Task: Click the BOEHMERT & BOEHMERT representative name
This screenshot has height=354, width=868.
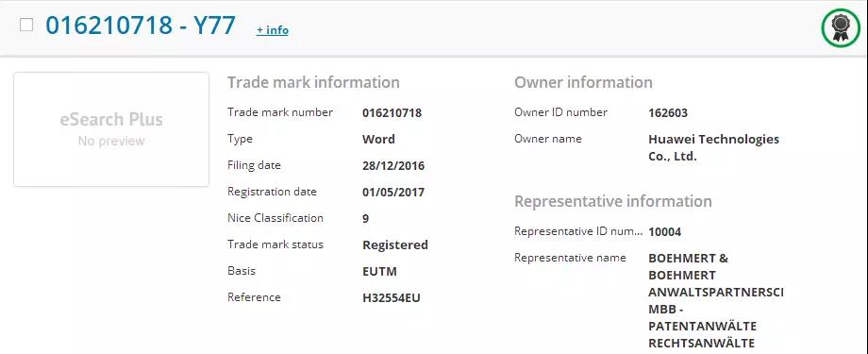Action: (x=716, y=301)
